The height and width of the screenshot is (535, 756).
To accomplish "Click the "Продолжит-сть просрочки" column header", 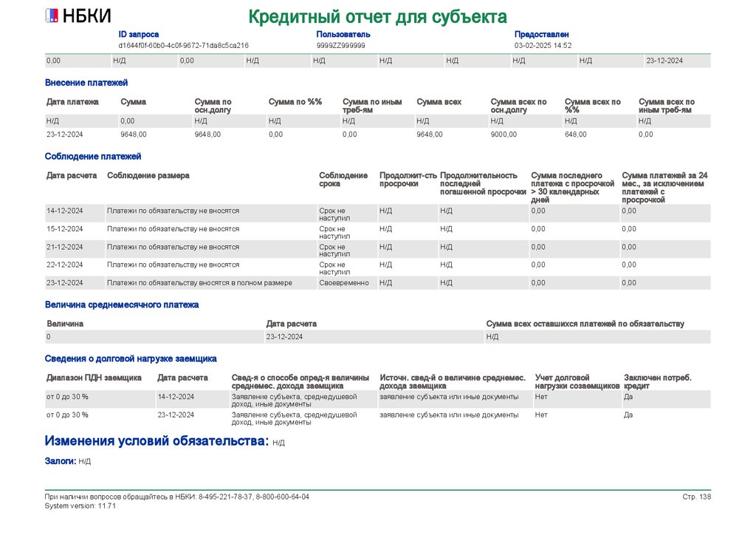I will (408, 180).
